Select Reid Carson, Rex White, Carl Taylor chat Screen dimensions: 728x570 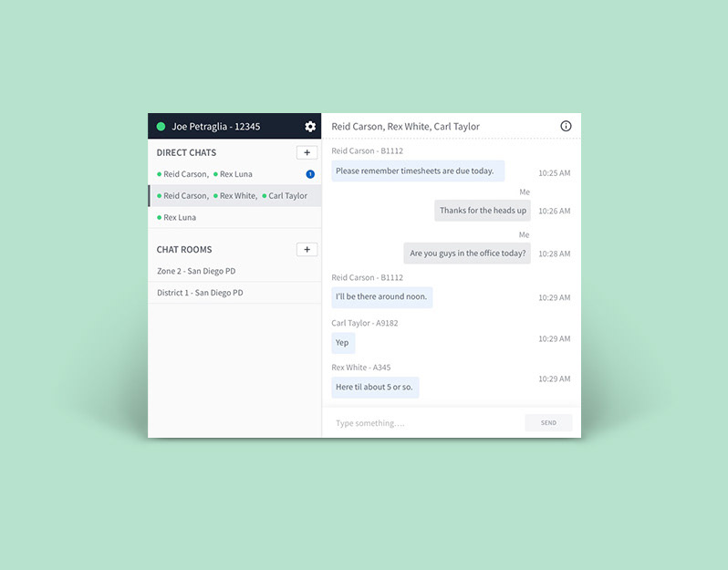coord(234,195)
